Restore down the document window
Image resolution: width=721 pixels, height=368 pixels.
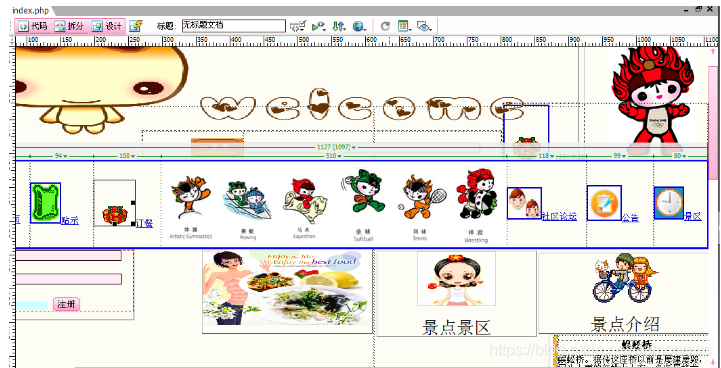pos(699,9)
